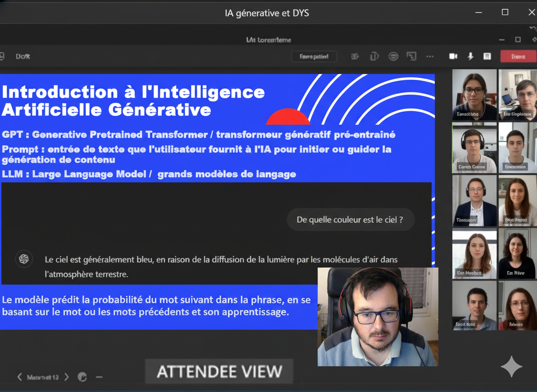The image size is (537, 392).
Task: Open the reactions emoji menu
Action: pos(393,56)
